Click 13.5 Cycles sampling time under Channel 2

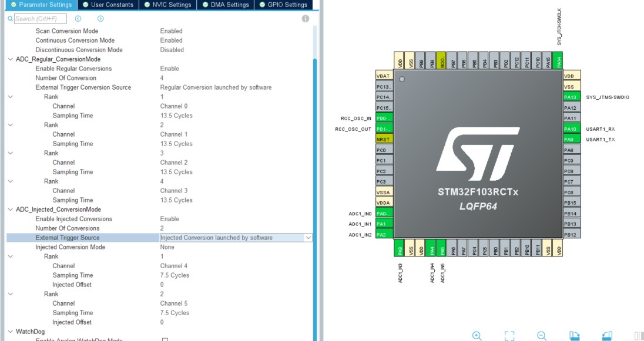tap(176, 172)
